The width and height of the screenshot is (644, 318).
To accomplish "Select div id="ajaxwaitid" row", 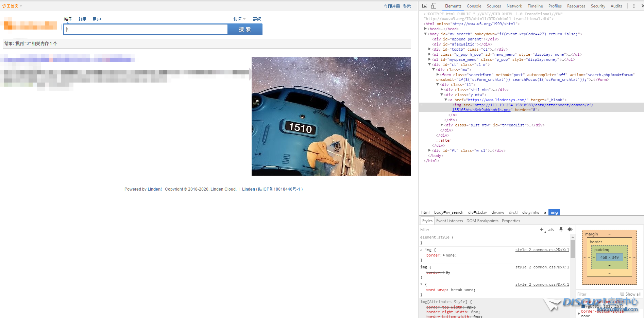I will 462,44.
